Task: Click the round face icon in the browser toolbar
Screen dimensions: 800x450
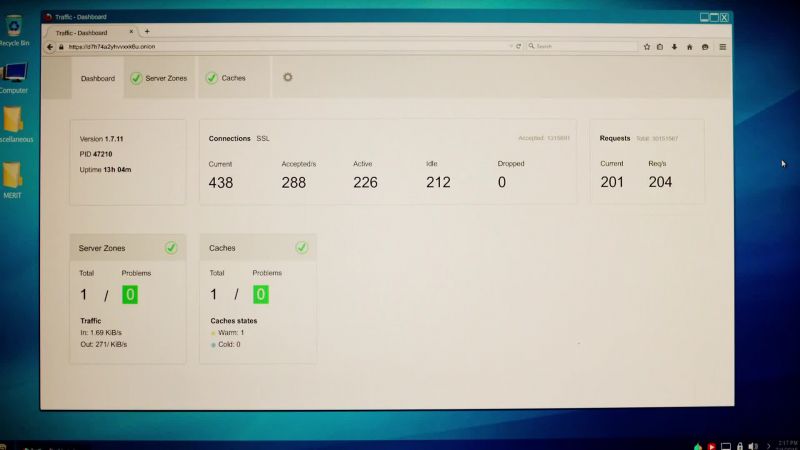Action: (x=705, y=47)
